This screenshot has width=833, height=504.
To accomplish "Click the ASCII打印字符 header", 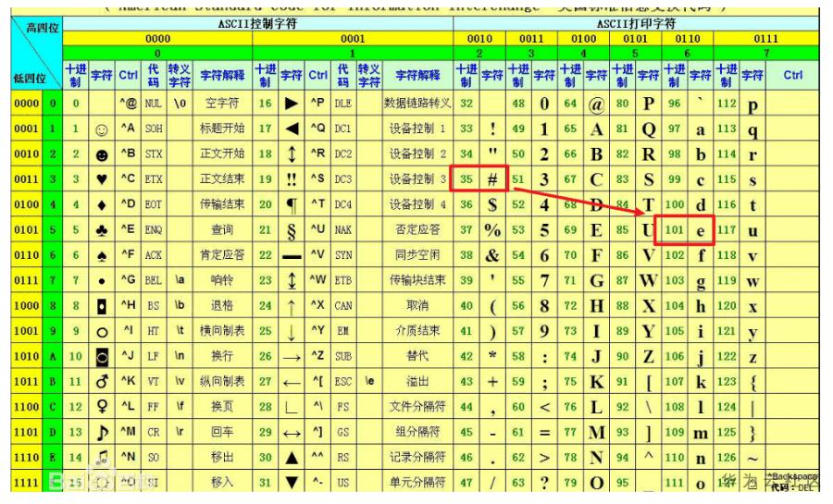I will coord(636,24).
